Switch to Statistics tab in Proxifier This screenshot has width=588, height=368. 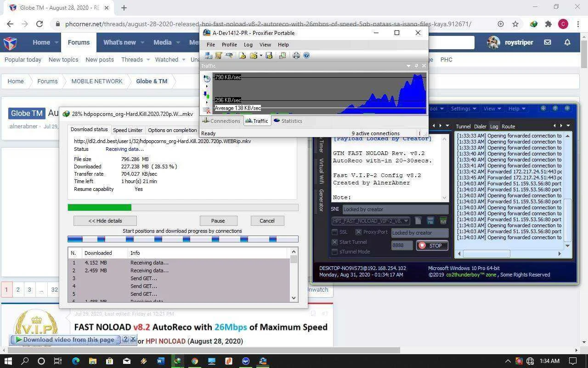(x=288, y=121)
